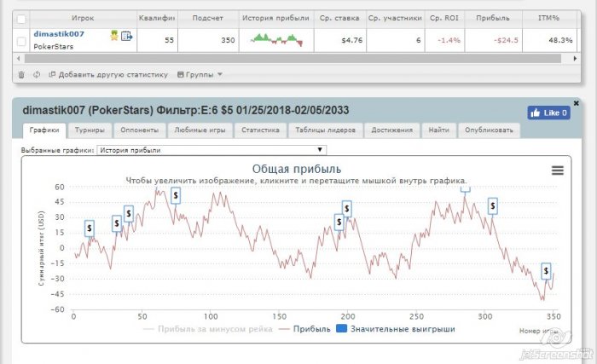Toggle the Прибыль legend series
Viewport: 597px width, 364px height.
click(x=304, y=329)
